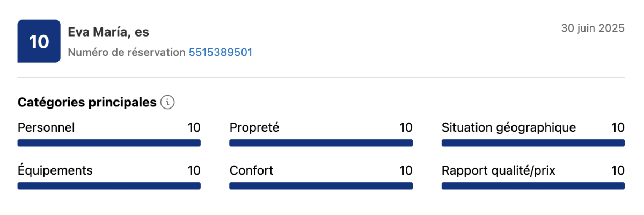Select the Équipements category label

pyautogui.click(x=55, y=170)
